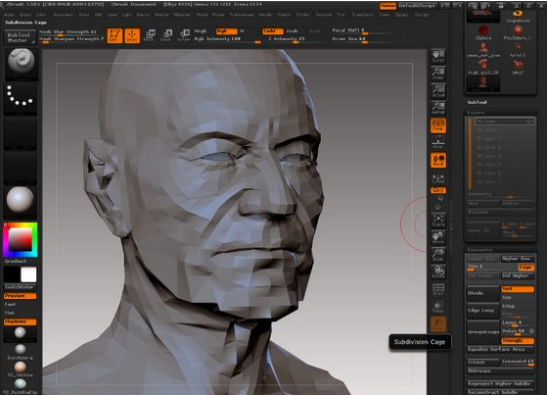Select the white main color swatch
The image size is (547, 395).
(28, 275)
